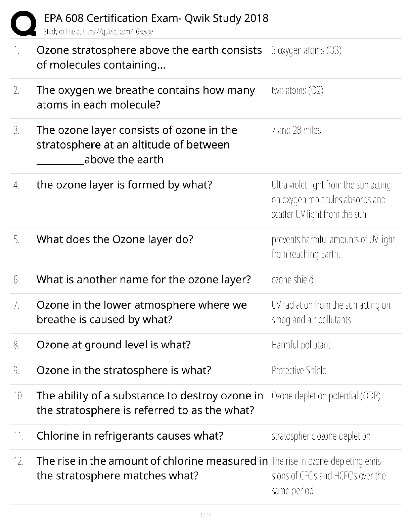The image size is (411, 532).
Task: Click the answer '3 oxygen atoms (O3)'
Action: (x=306, y=51)
